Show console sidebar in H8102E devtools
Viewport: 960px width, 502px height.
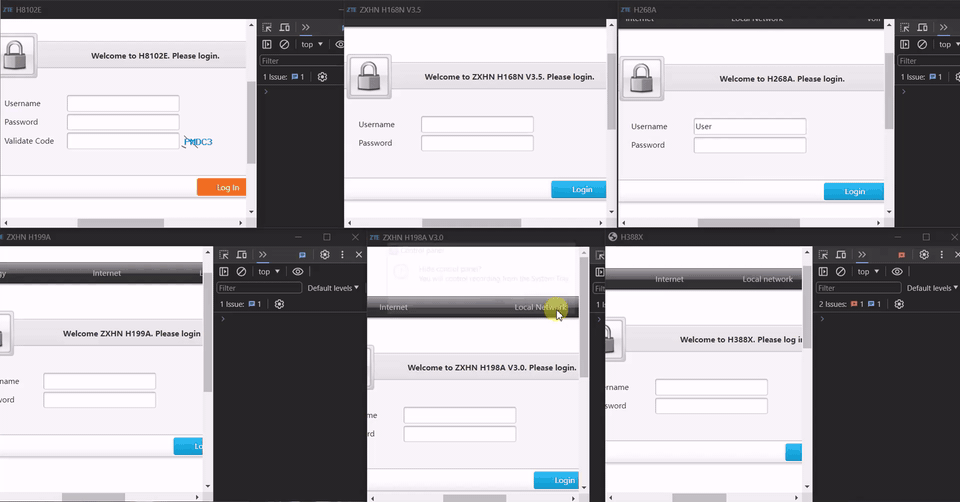267,44
